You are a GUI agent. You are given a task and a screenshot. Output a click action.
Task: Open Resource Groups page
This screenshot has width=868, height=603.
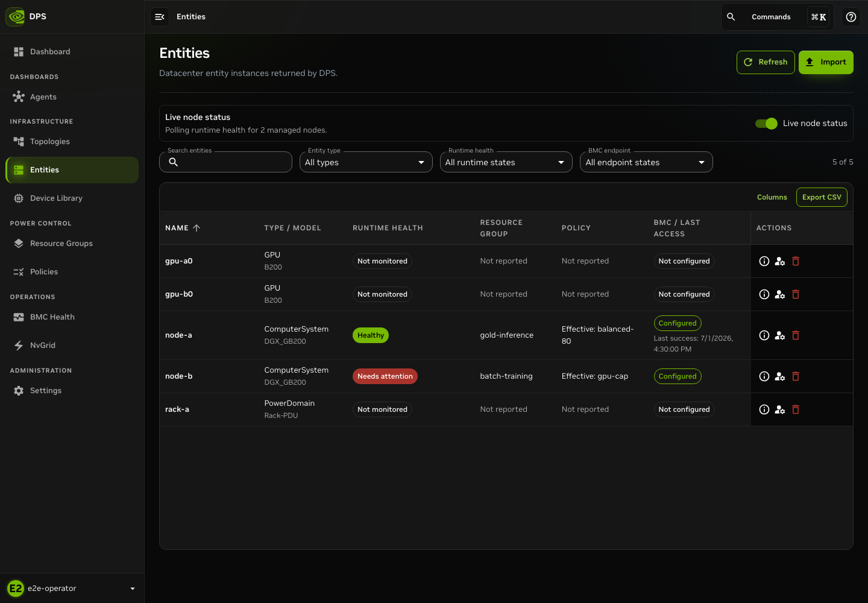tap(72, 244)
